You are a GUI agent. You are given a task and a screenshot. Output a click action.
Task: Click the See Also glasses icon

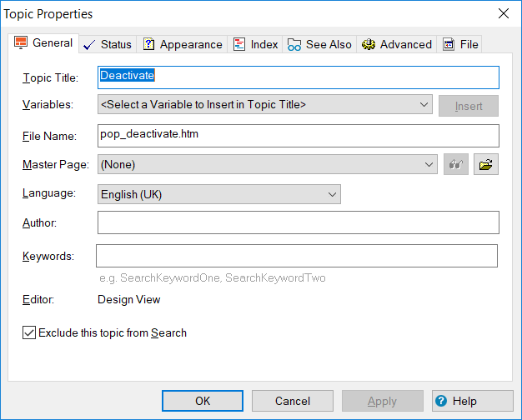coord(294,45)
